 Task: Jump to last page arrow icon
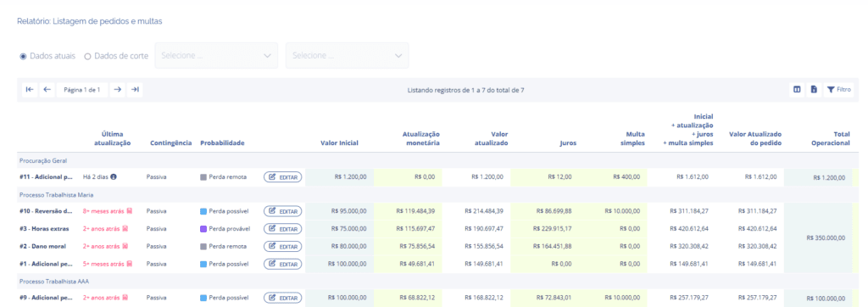click(x=135, y=90)
